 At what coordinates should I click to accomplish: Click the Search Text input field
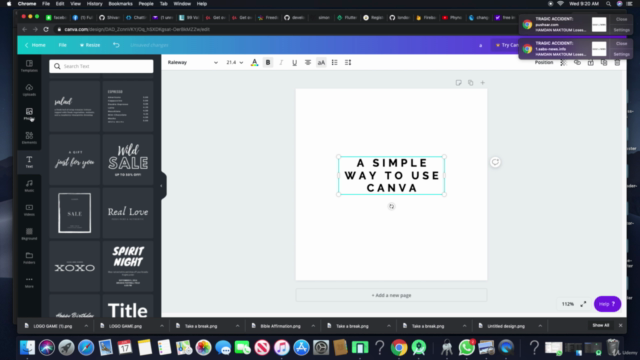tap(101, 66)
